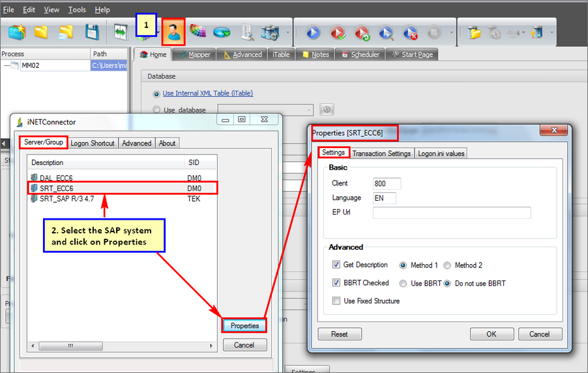
Task: Click the color palette fan icon
Action: [x=198, y=31]
